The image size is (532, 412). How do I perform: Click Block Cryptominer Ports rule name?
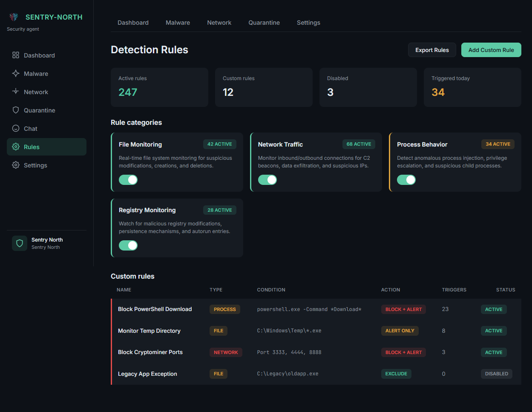point(150,352)
